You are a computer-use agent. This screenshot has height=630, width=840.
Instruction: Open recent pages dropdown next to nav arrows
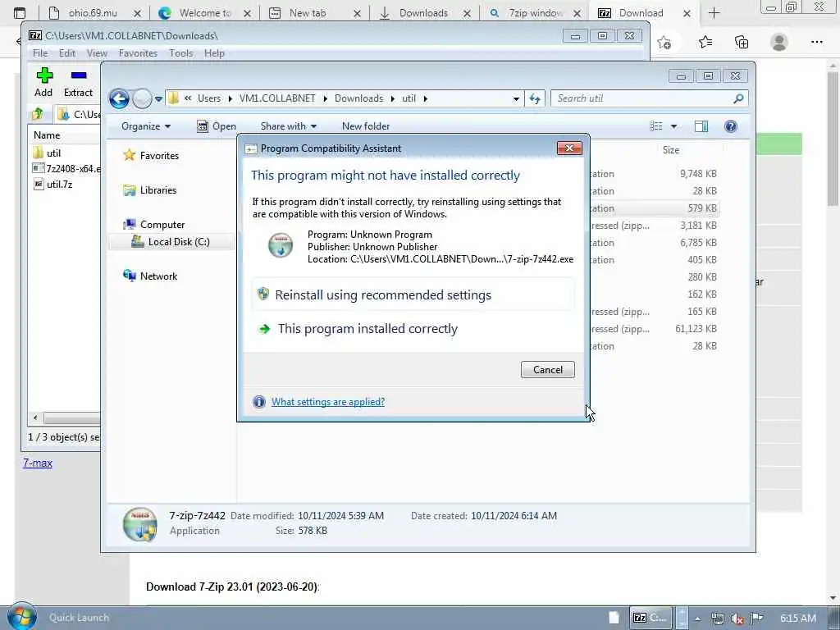point(158,99)
